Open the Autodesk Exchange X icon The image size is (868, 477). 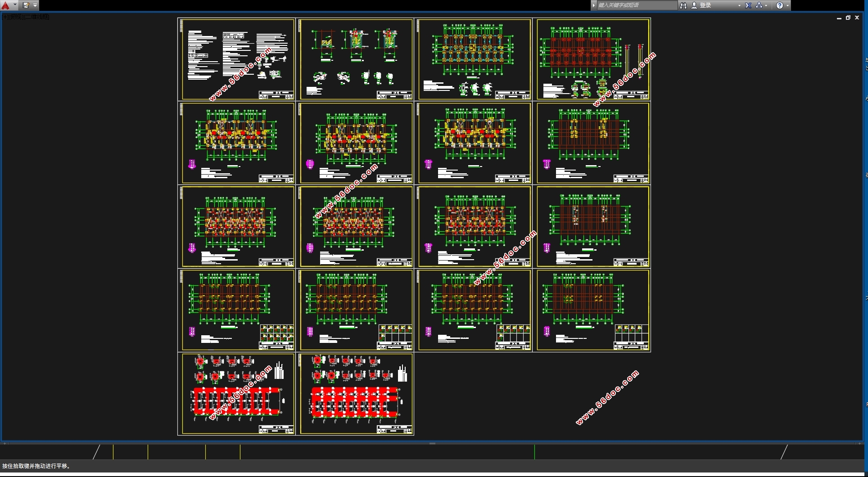pyautogui.click(x=748, y=5)
